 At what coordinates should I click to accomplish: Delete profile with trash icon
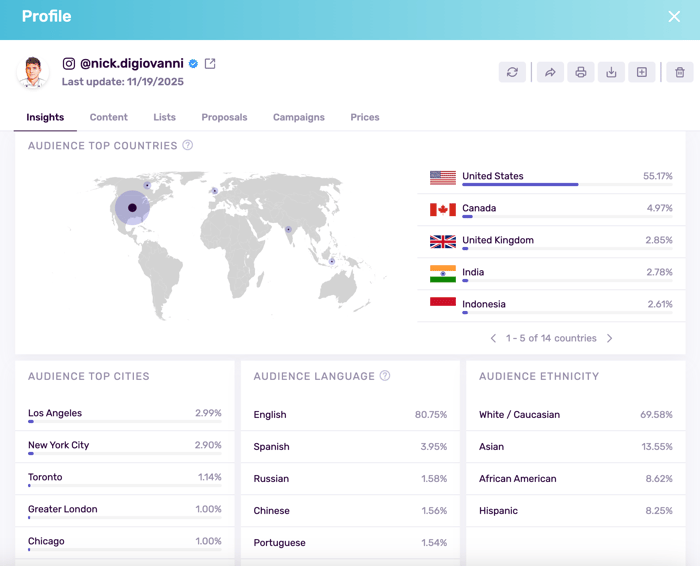point(680,72)
